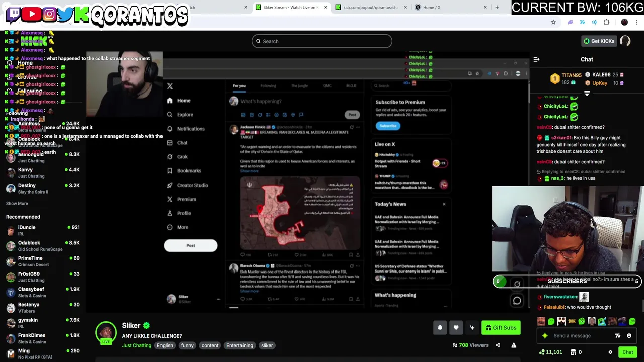Click the bell notifications icon under the stream
This screenshot has width=644, height=362.
tap(440, 328)
